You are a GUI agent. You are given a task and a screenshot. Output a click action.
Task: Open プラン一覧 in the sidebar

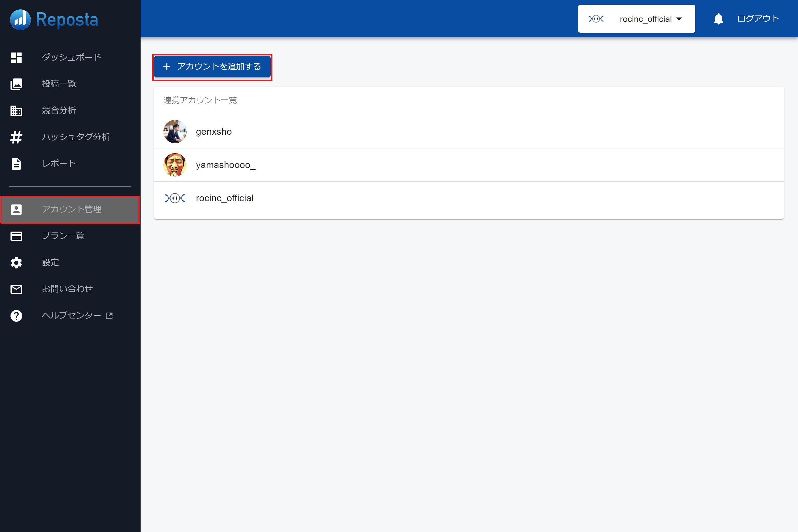click(70, 236)
